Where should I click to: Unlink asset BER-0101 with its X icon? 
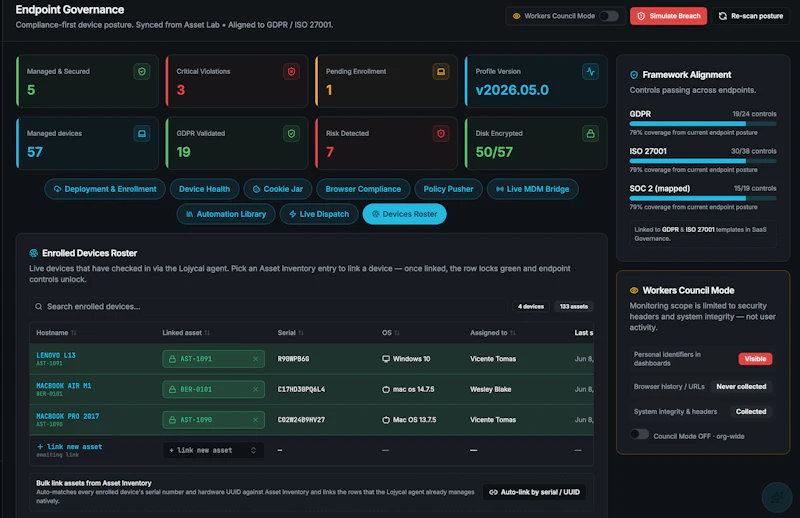(256, 389)
